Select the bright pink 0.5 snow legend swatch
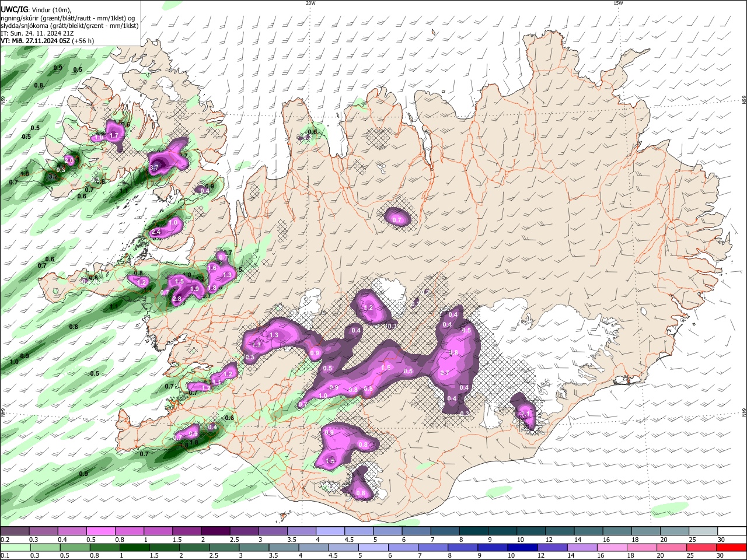This screenshot has height=560, width=747. [100, 531]
